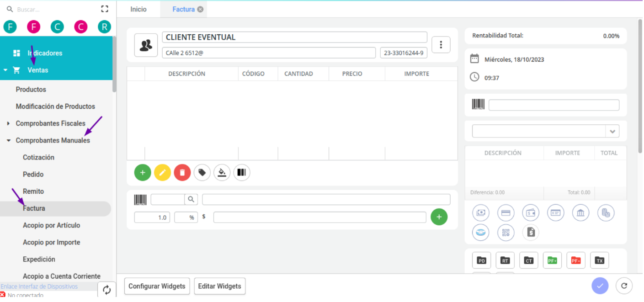Open Expedición in sidebar
Viewport: 644px width, 302px height.
pyautogui.click(x=39, y=260)
